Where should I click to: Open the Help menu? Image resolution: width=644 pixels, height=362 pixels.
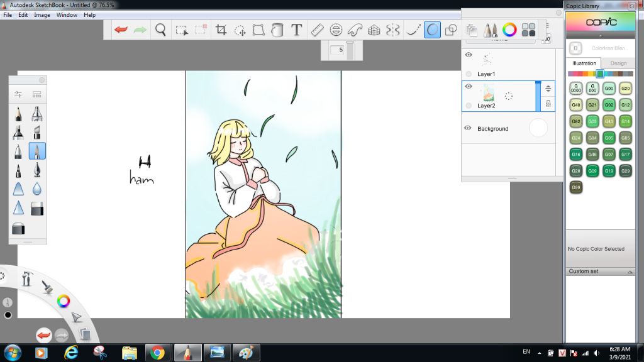(x=89, y=15)
